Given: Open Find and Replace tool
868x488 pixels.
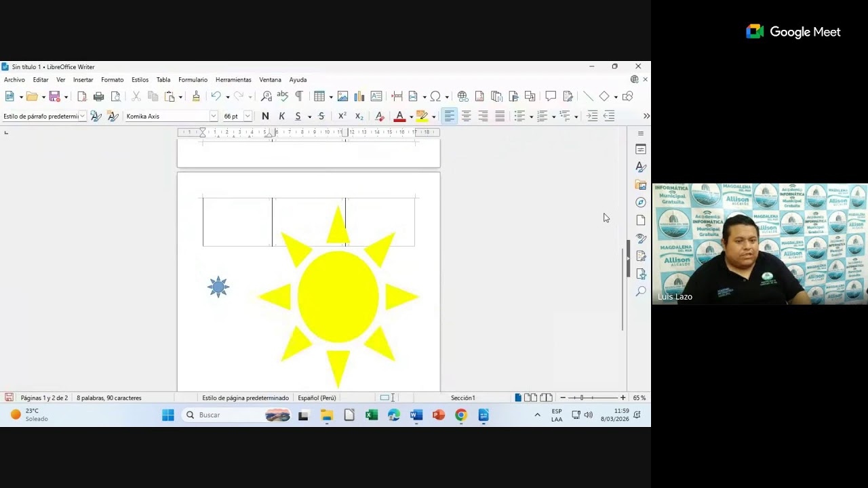Looking at the screenshot, I should [267, 96].
